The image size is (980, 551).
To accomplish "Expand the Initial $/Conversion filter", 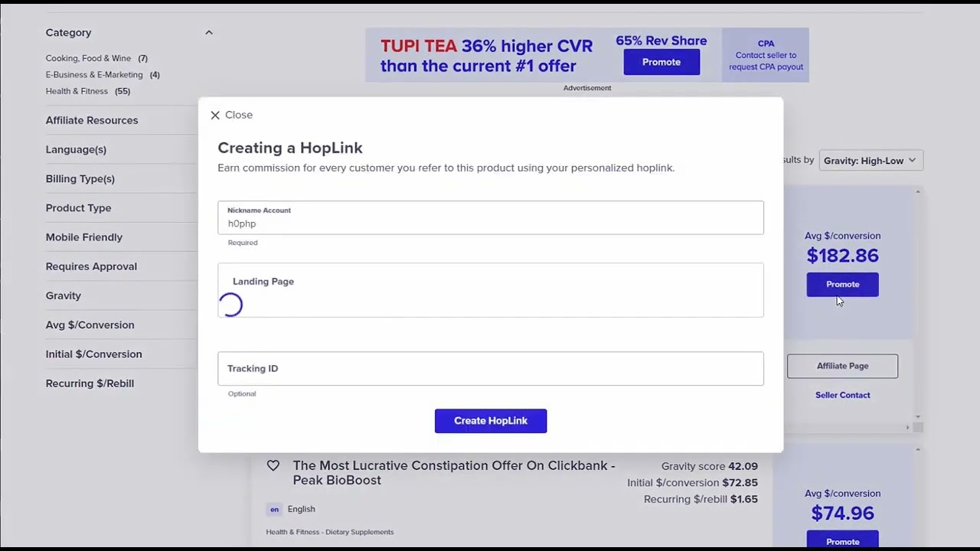I will (93, 354).
